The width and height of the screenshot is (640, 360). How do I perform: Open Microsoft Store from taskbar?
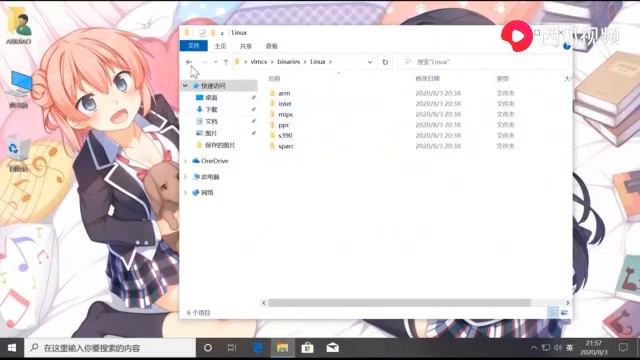pyautogui.click(x=307, y=348)
